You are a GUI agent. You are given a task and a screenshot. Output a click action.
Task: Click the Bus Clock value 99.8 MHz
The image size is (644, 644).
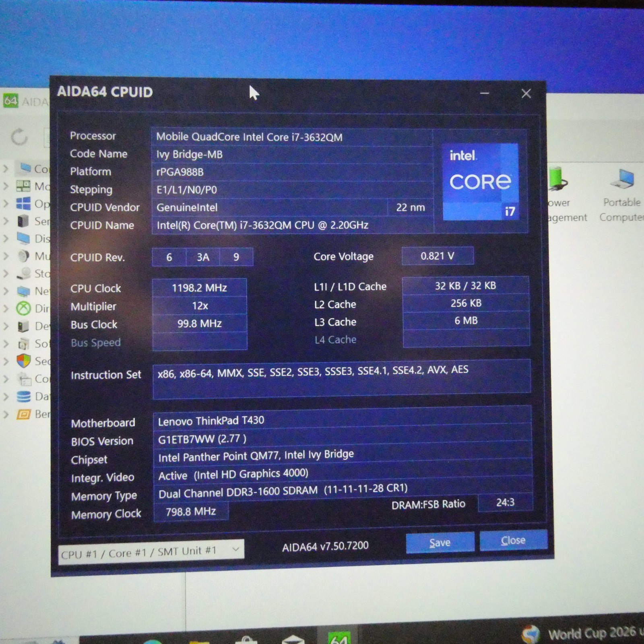pyautogui.click(x=200, y=324)
